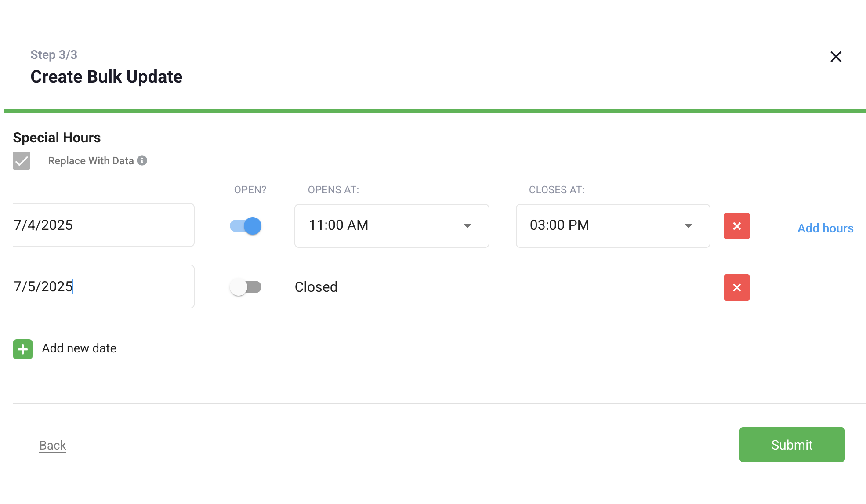Close the Create Bulk Update dialog
The image size is (866, 504).
pos(836,57)
